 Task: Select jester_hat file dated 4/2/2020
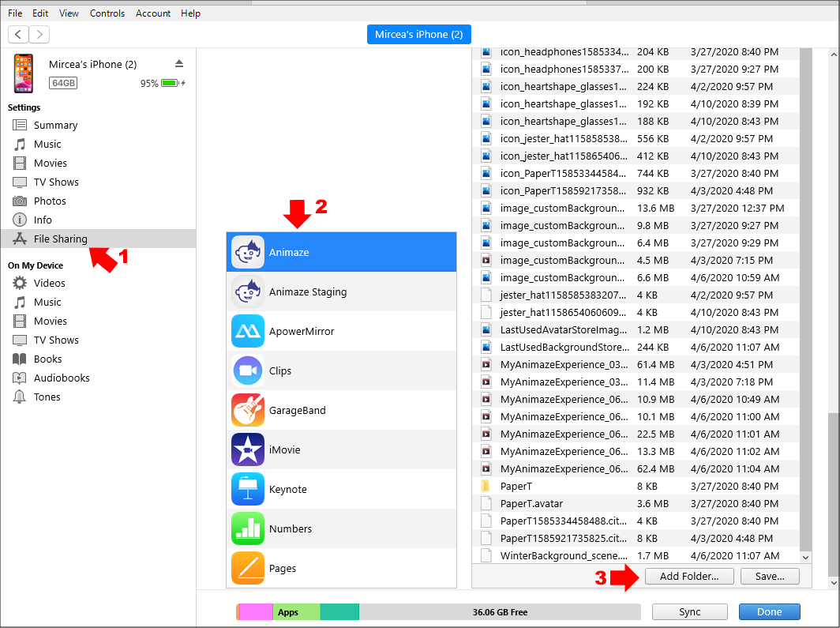636,295
